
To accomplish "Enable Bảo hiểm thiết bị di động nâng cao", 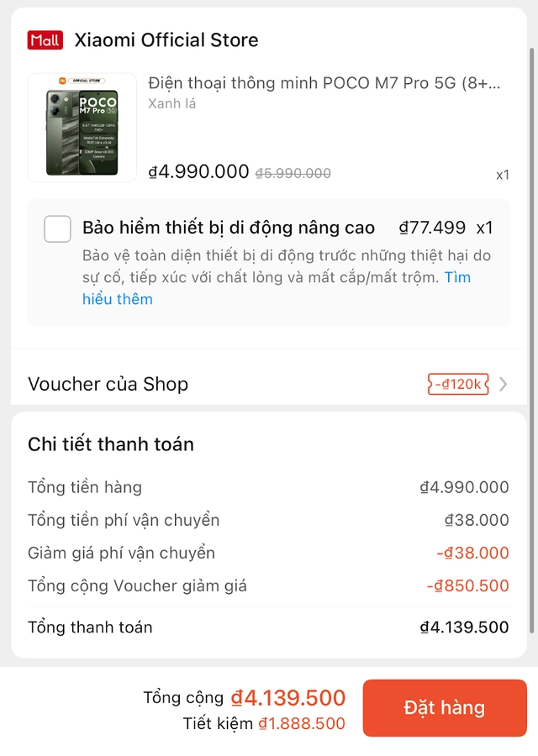I will point(57,228).
